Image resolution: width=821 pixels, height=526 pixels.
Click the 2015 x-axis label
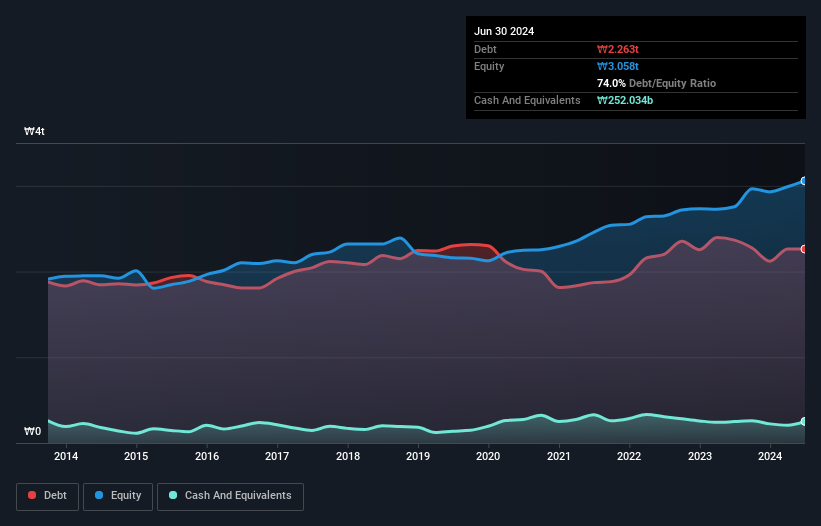pos(136,456)
